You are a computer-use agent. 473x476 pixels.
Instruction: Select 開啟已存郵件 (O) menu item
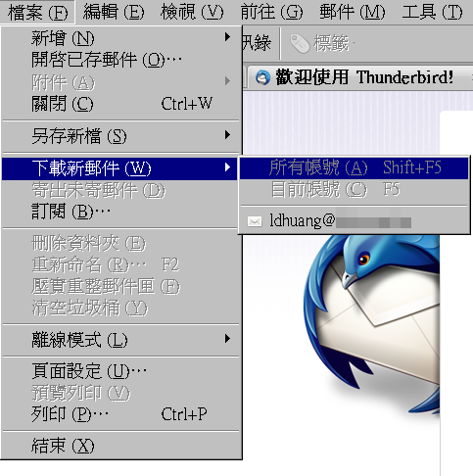[x=120, y=60]
